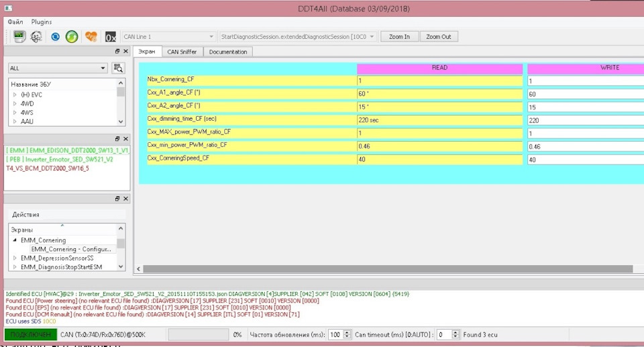The width and height of the screenshot is (644, 347).
Task: Click the refresh rate stepper arrows
Action: 347,335
